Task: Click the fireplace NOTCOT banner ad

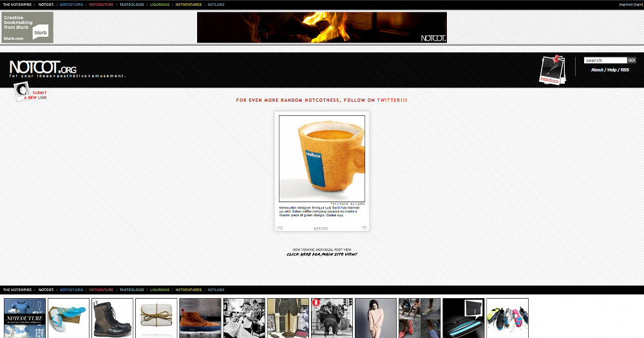Action: tap(321, 27)
